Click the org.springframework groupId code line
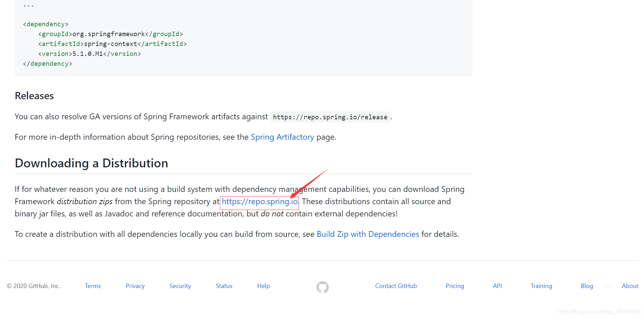644x318 pixels. 111,34
